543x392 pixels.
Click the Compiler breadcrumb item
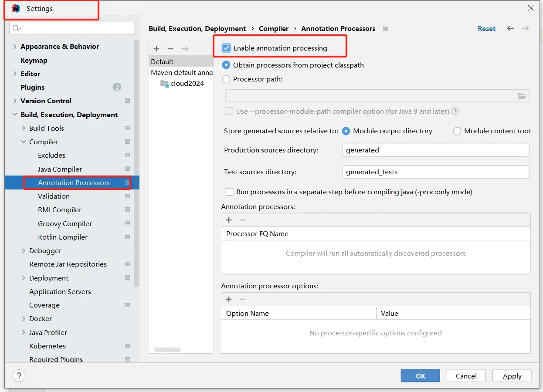point(273,28)
